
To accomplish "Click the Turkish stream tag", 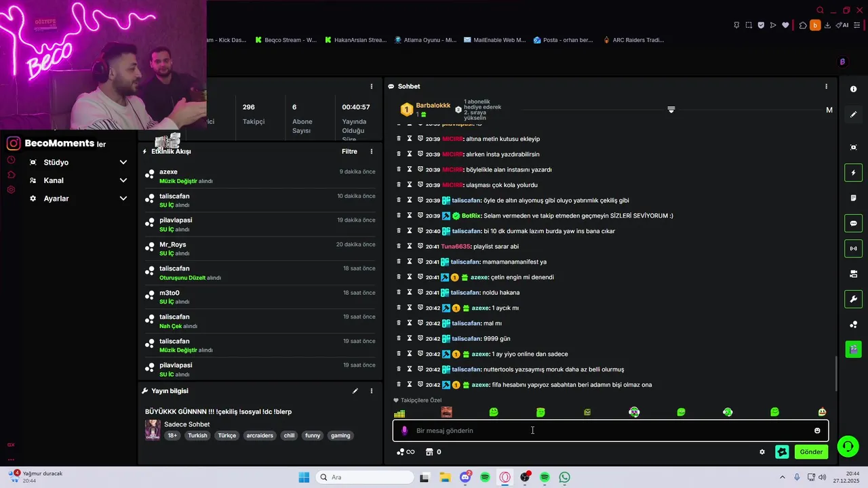I will 197,436.
